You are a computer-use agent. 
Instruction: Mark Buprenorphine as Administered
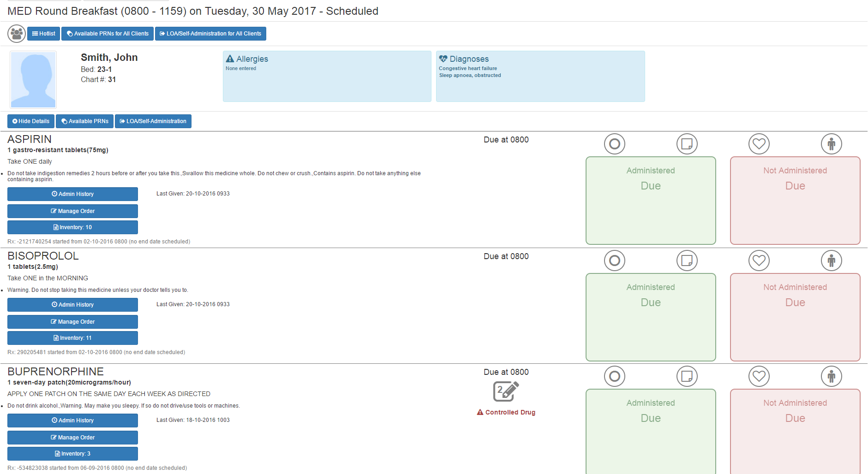pos(650,431)
